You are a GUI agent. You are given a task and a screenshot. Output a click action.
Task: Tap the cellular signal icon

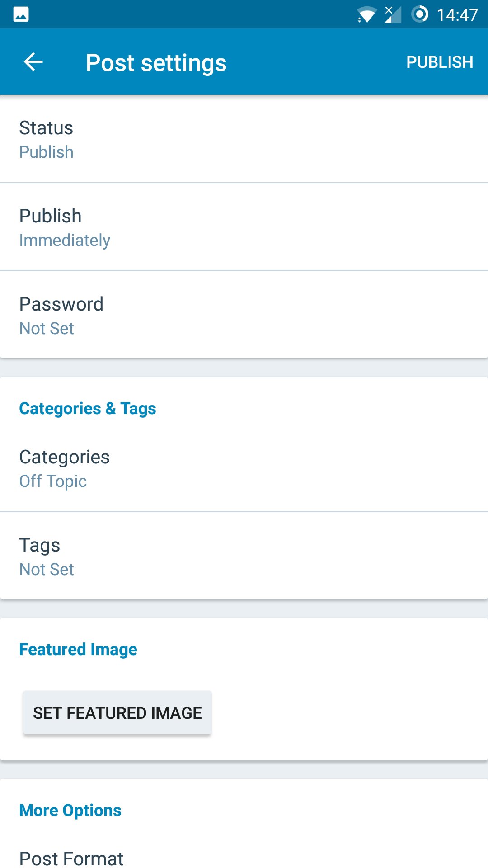coord(393,14)
